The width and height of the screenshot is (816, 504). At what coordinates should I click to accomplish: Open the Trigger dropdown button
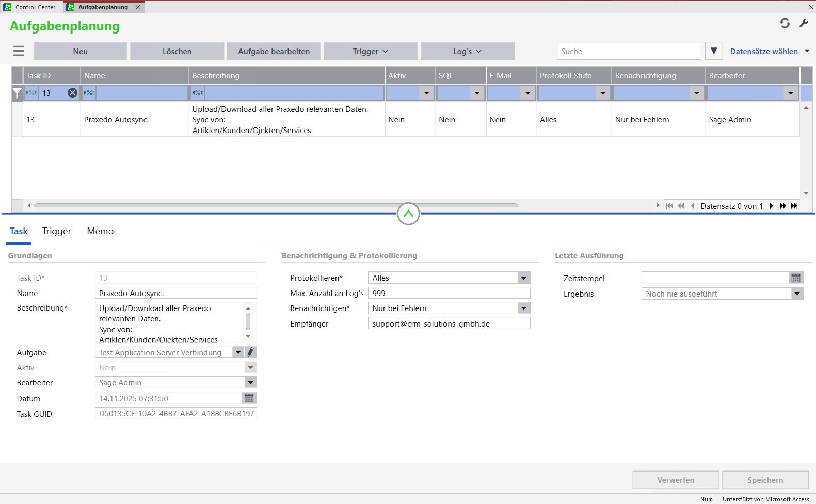[370, 51]
